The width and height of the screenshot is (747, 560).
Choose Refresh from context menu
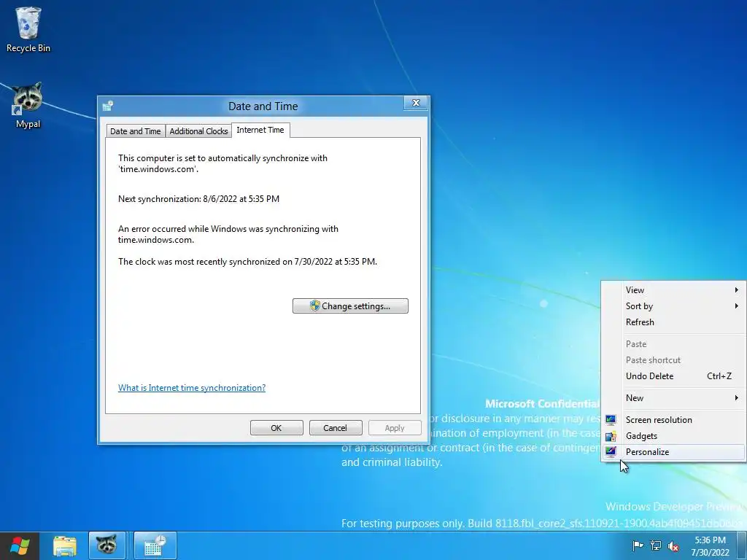(x=673, y=322)
